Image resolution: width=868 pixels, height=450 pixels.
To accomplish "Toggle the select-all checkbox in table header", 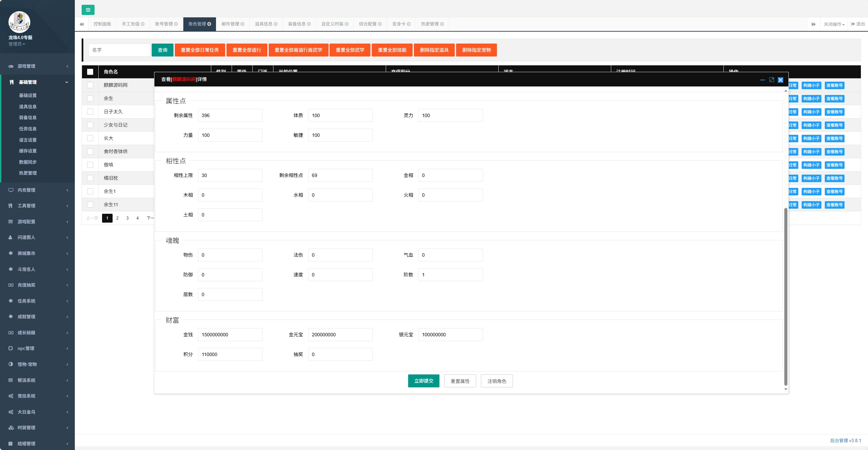I will pyautogui.click(x=90, y=72).
